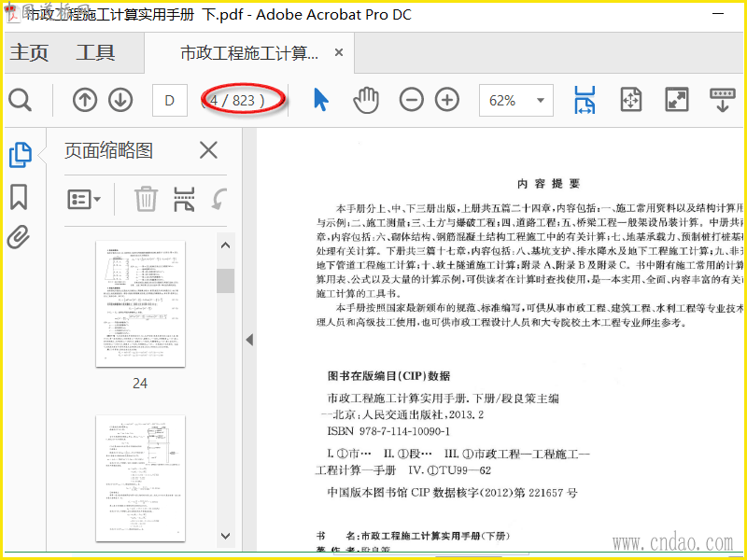The height and width of the screenshot is (560, 747).
Task: Click thumbnail scrollbar down arrow
Action: (x=225, y=536)
